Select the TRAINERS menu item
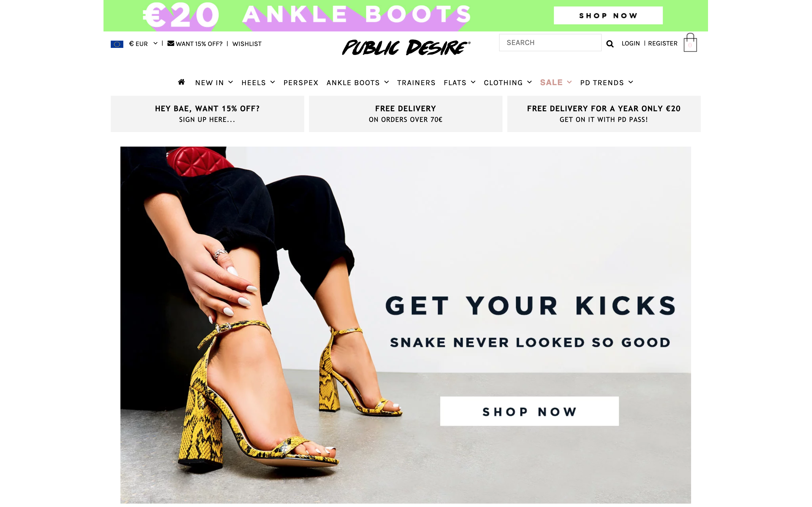This screenshot has height=507, width=812. [x=416, y=83]
